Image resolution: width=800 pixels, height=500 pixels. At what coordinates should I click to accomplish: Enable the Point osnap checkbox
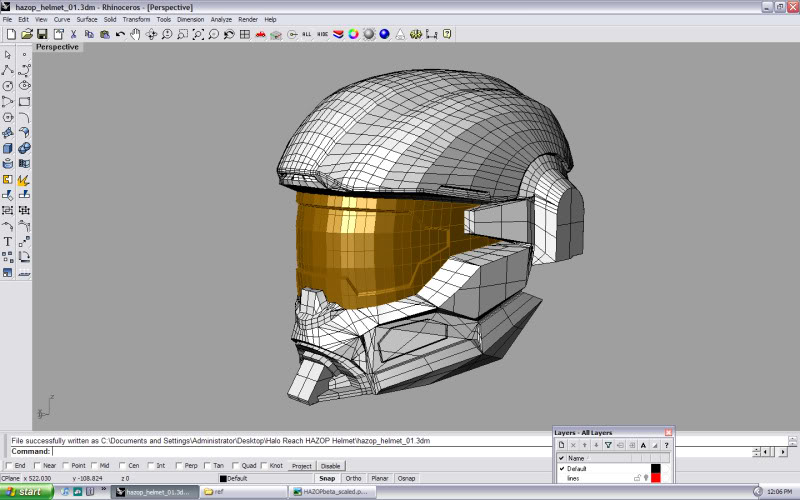(x=66, y=465)
